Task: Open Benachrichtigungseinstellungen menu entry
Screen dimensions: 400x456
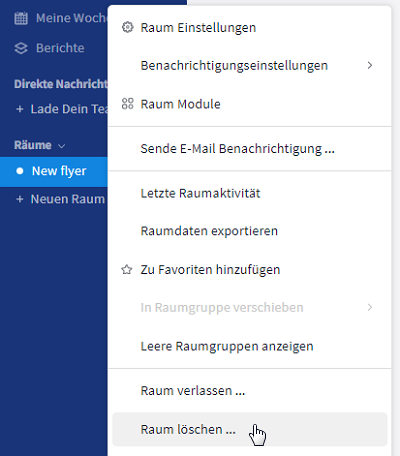Action: [250, 65]
